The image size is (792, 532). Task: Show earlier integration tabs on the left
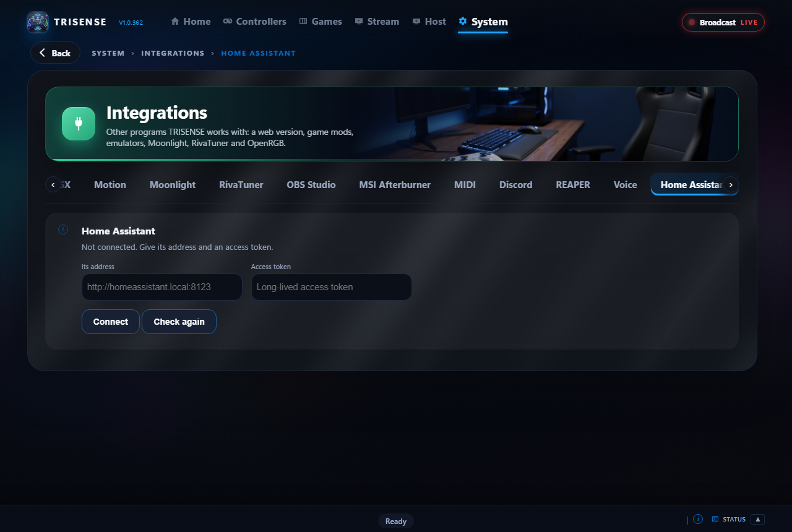coord(53,184)
